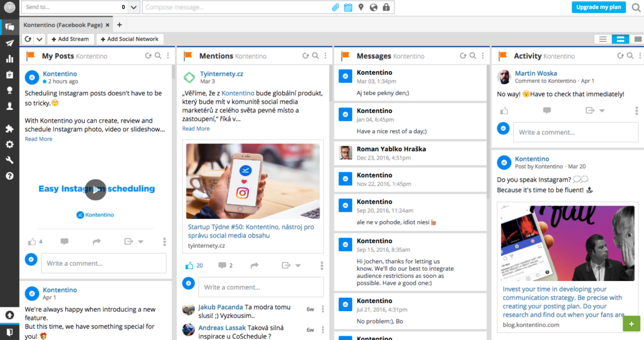
Task: Expand Send to profile picker dropdown
Action: pyautogui.click(x=133, y=7)
